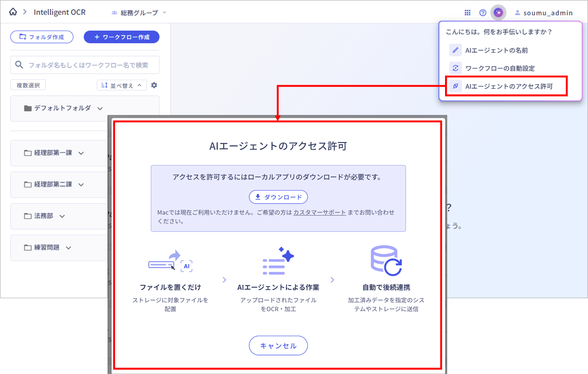Click the soumu_admin user icon
588x374 pixels.
coord(517,13)
